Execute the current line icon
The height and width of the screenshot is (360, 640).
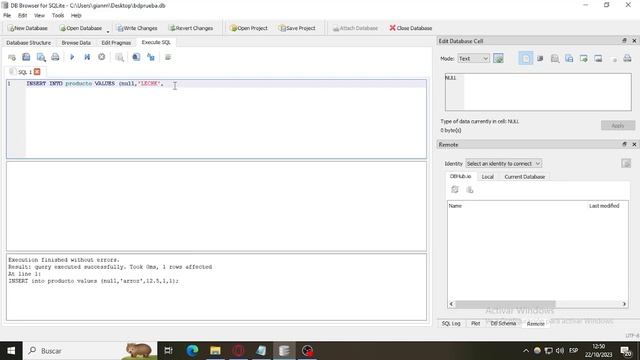[87, 57]
